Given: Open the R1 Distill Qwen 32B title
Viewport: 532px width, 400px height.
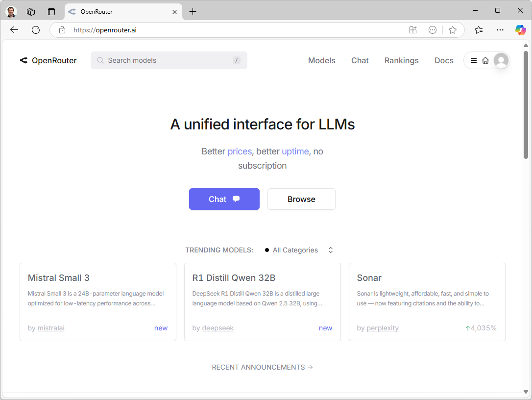Looking at the screenshot, I should 234,278.
